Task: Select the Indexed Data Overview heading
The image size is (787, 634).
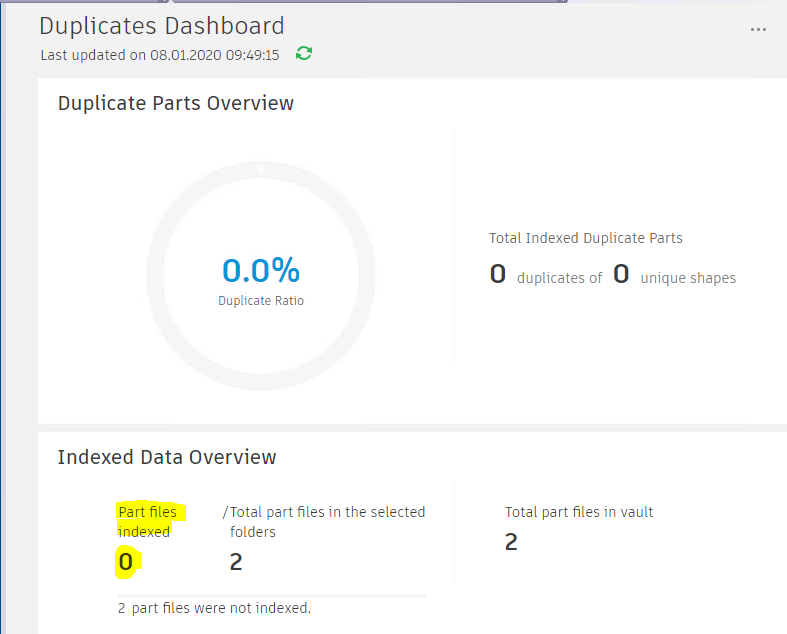Action: [x=167, y=457]
